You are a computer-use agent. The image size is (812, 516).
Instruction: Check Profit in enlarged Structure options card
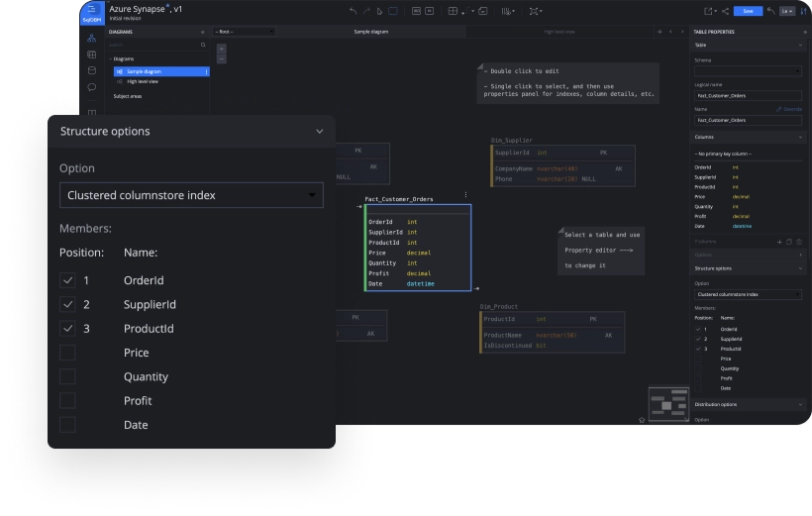tap(67, 400)
